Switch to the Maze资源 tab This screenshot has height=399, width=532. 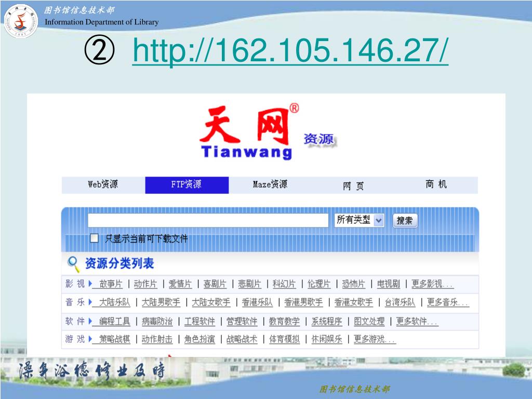[x=270, y=185]
